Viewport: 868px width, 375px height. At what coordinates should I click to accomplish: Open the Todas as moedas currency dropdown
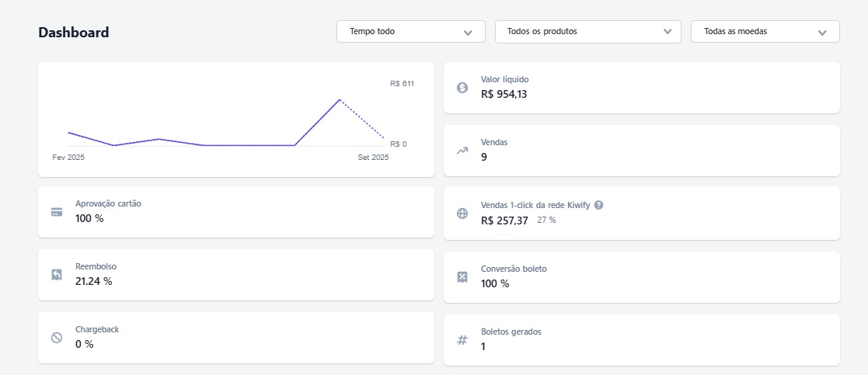coord(765,32)
